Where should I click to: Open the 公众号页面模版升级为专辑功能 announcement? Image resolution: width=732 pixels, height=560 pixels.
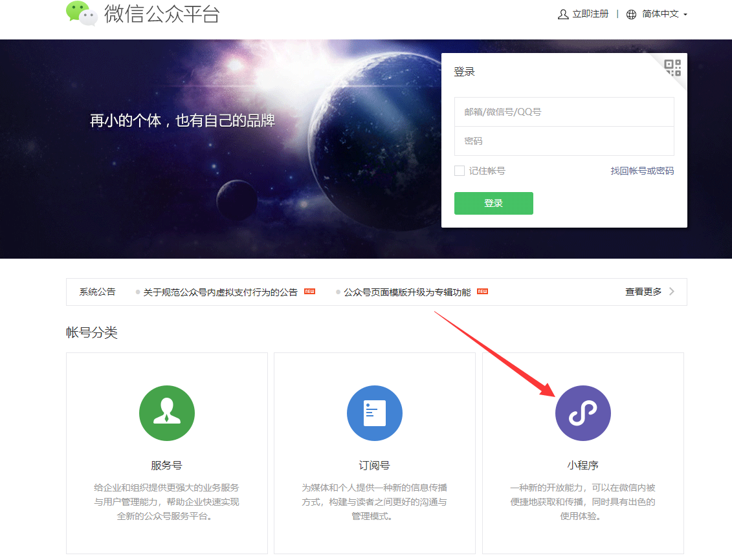point(407,292)
